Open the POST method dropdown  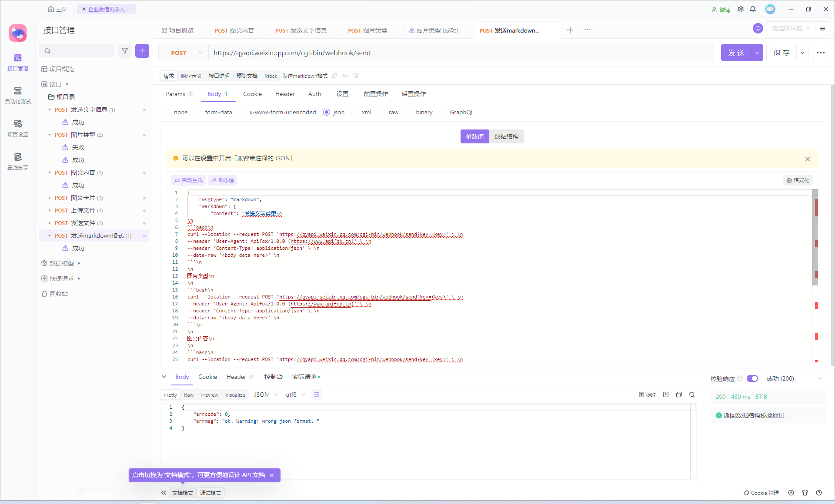183,53
